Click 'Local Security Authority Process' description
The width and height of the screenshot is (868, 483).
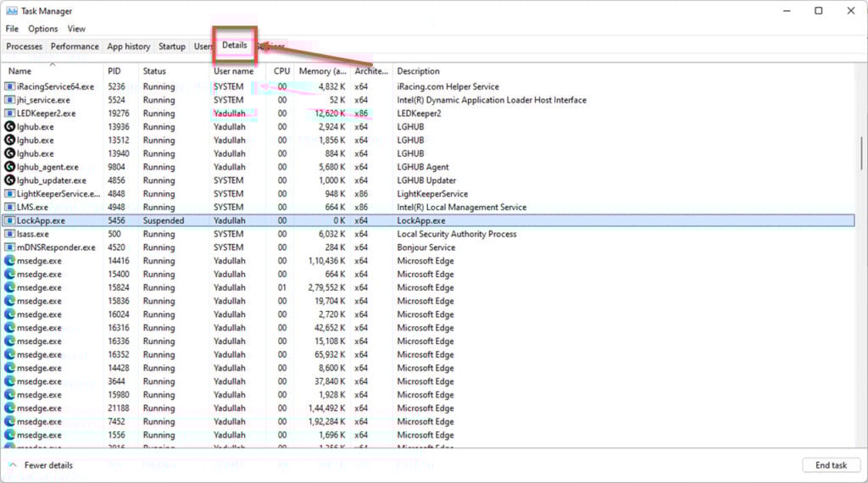pos(457,234)
